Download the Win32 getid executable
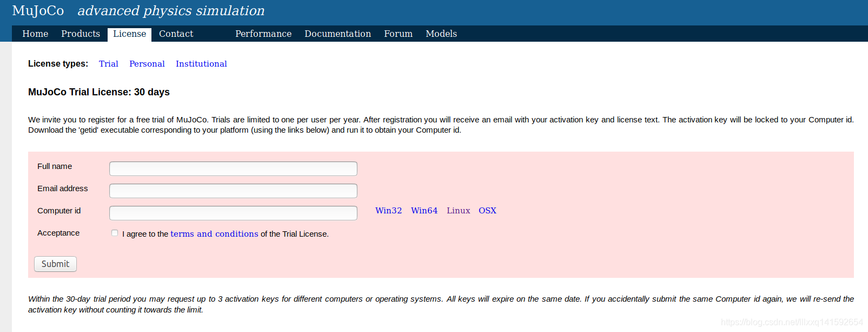Screen dimensions: 868x332 tap(388, 211)
